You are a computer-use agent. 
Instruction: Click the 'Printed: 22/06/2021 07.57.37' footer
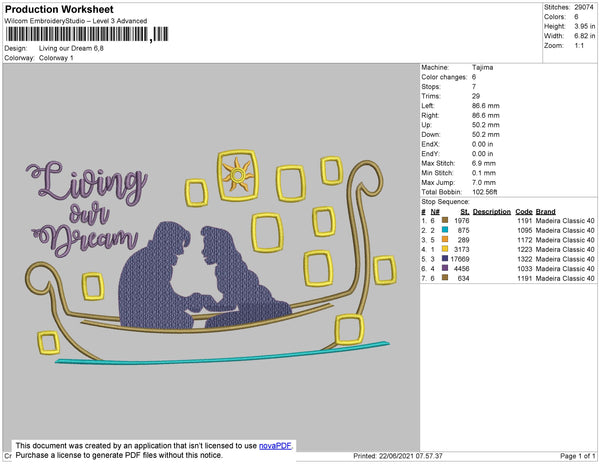[x=398, y=456]
